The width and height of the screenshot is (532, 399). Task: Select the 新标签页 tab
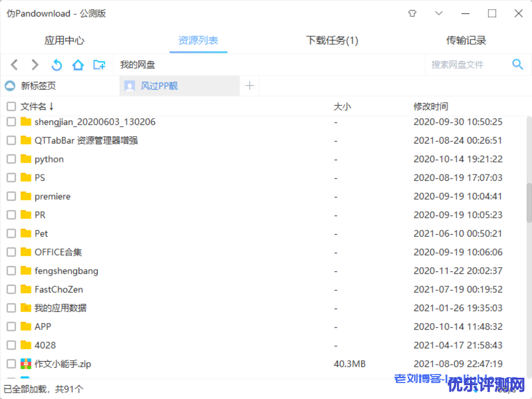(60, 86)
